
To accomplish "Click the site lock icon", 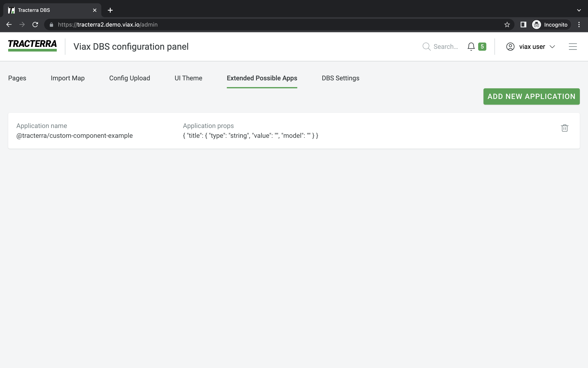I will (x=51, y=25).
